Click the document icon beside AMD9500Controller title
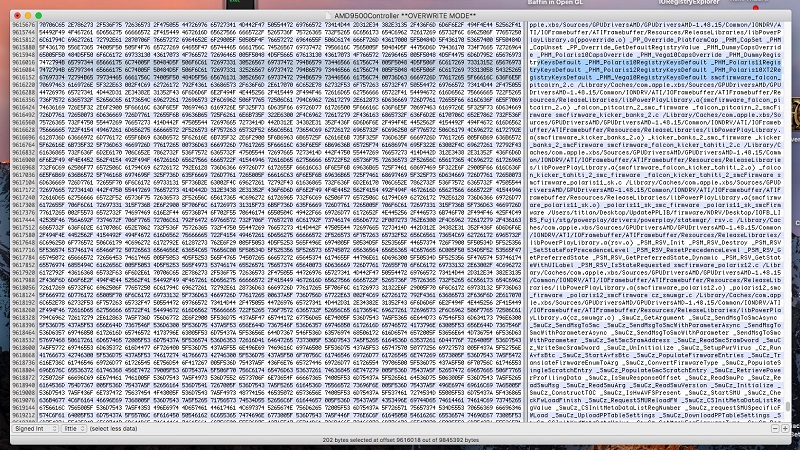 (x=329, y=16)
